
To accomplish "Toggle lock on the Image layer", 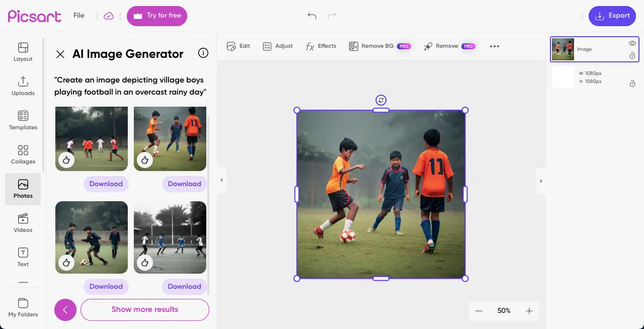I will coord(632,56).
